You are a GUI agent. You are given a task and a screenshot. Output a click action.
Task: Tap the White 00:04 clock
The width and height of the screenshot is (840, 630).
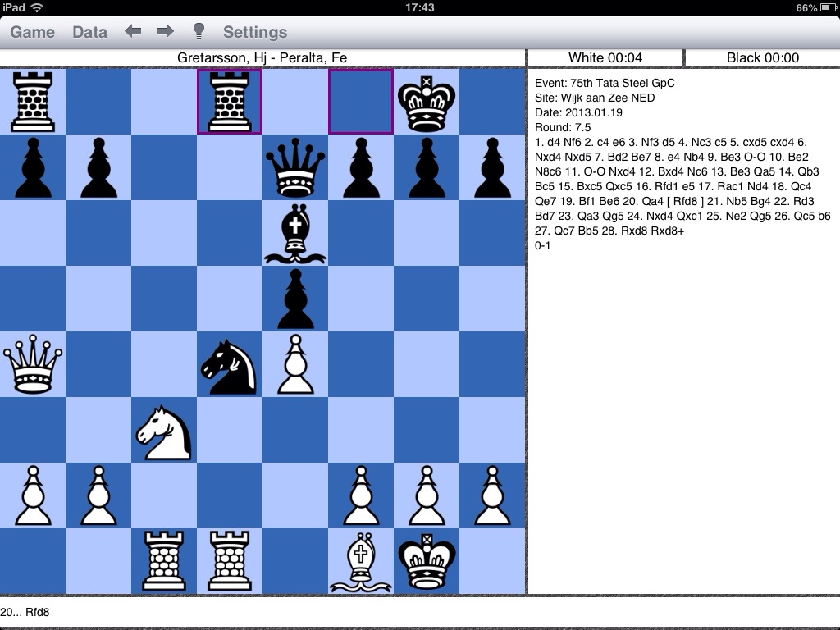tap(605, 57)
